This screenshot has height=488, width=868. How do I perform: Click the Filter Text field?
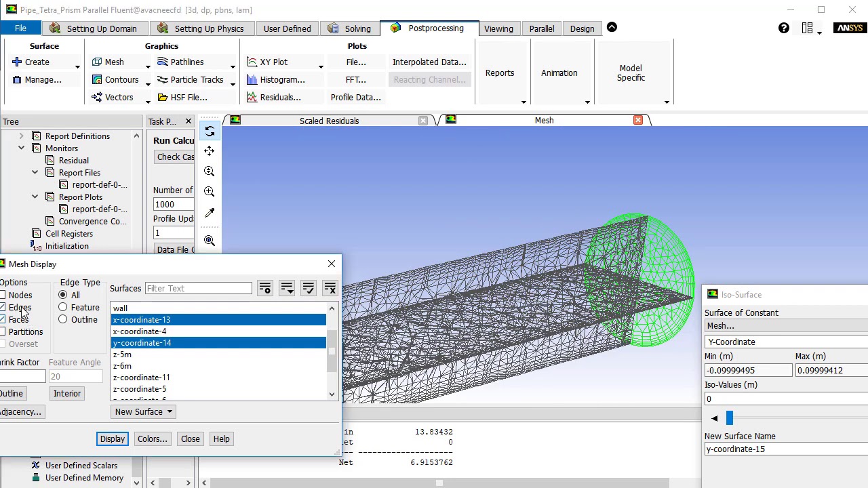[198, 288]
